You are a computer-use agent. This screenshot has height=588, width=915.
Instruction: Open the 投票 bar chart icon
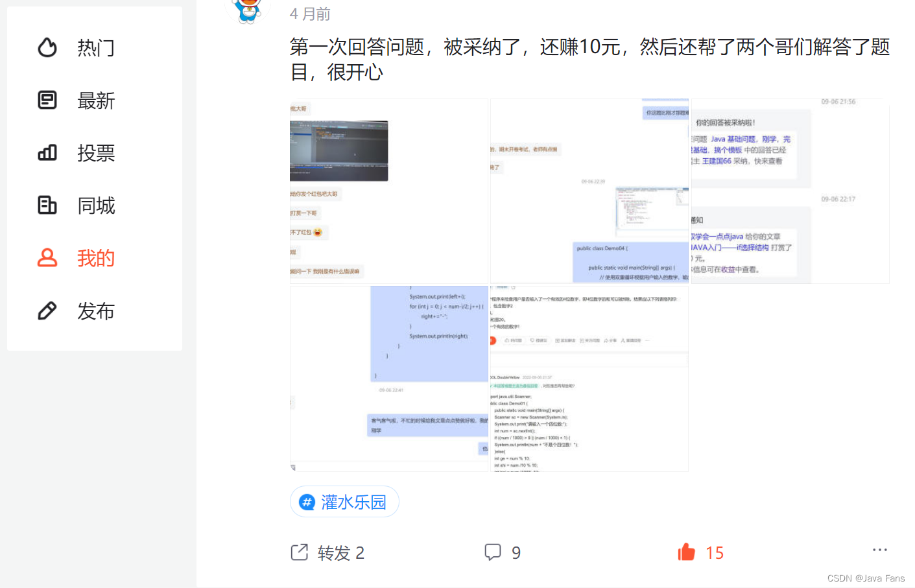tap(47, 152)
